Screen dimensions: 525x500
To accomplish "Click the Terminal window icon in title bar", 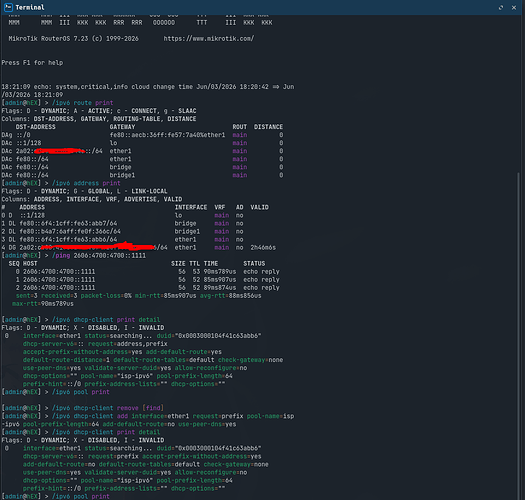I will (8, 7).
